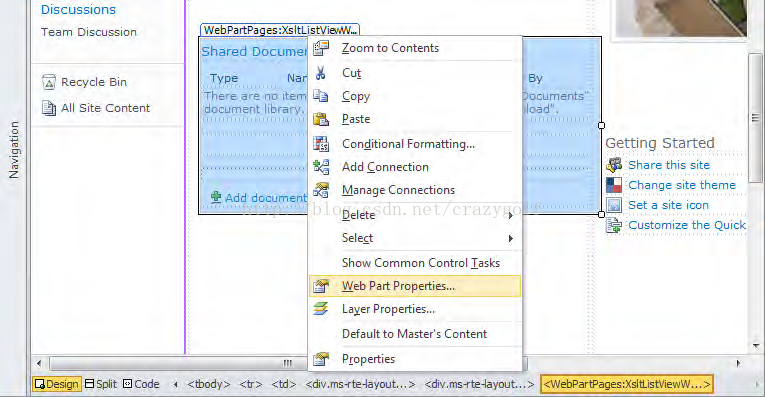Click horizontal scrollbar right arrow

pos(739,363)
